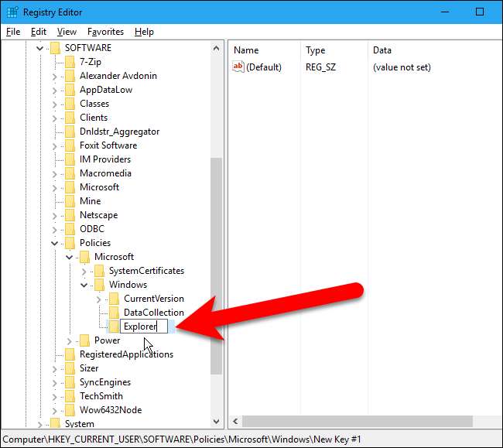This screenshot has width=503, height=448.
Task: Click the Mine key folder icon
Action: coord(70,201)
